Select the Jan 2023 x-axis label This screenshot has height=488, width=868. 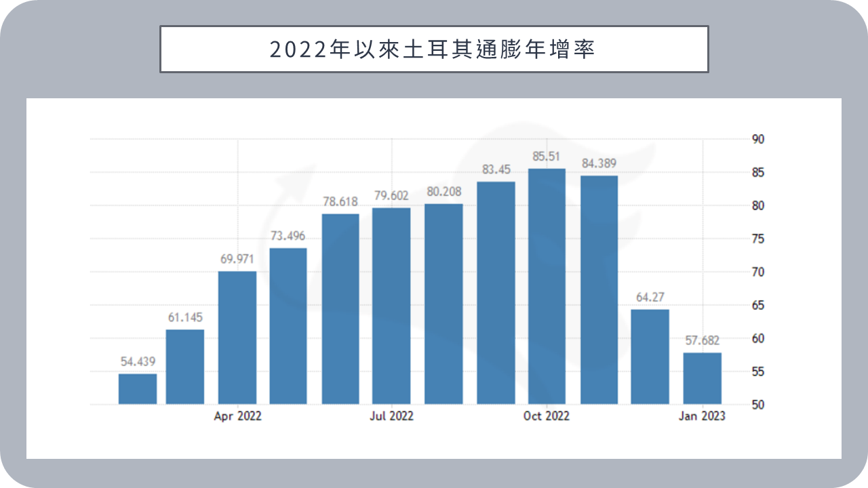(x=702, y=416)
